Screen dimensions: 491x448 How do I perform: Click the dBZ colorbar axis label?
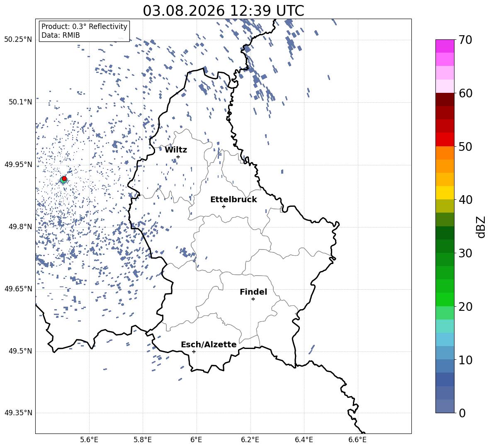pyautogui.click(x=481, y=227)
